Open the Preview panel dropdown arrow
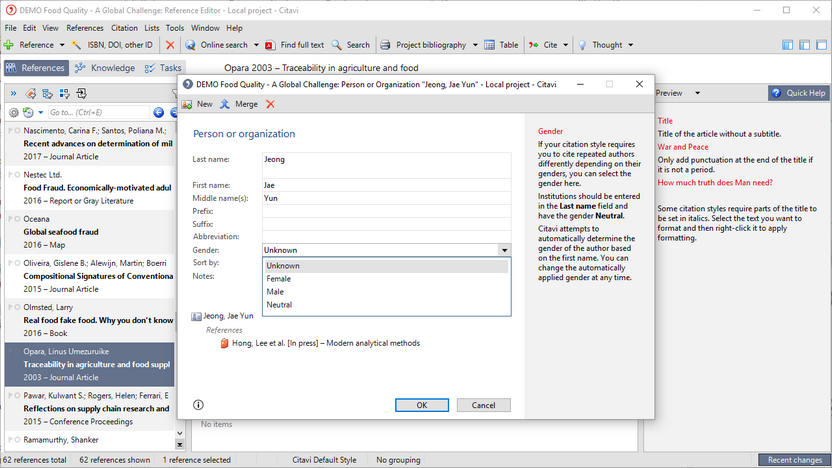The width and height of the screenshot is (832, 468). tap(697, 93)
